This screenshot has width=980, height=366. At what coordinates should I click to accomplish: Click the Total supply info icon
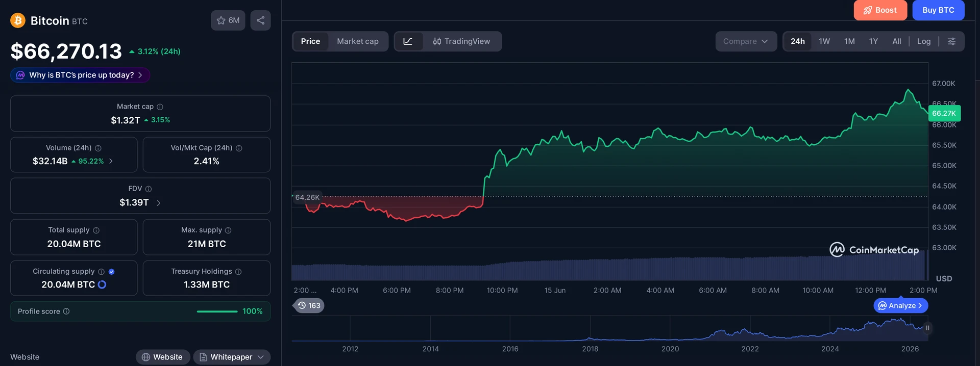click(96, 230)
